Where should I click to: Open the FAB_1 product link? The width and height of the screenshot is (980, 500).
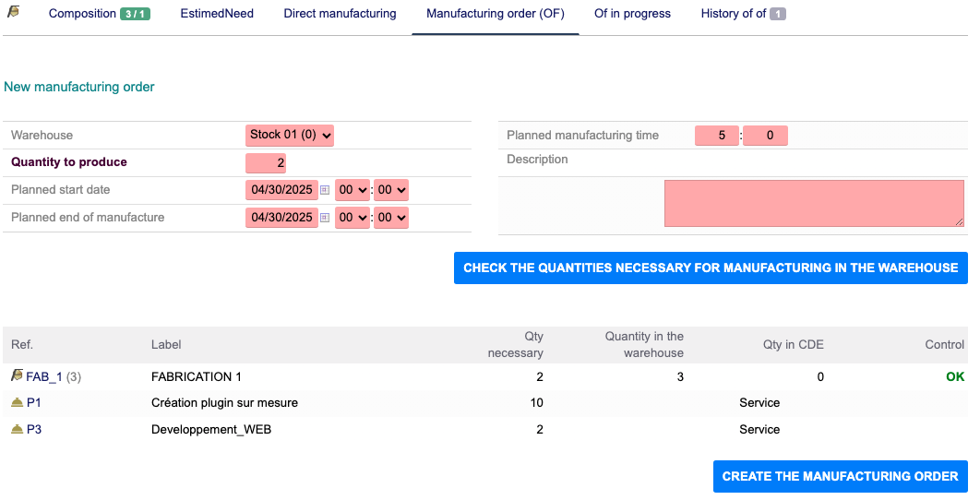[x=44, y=376]
